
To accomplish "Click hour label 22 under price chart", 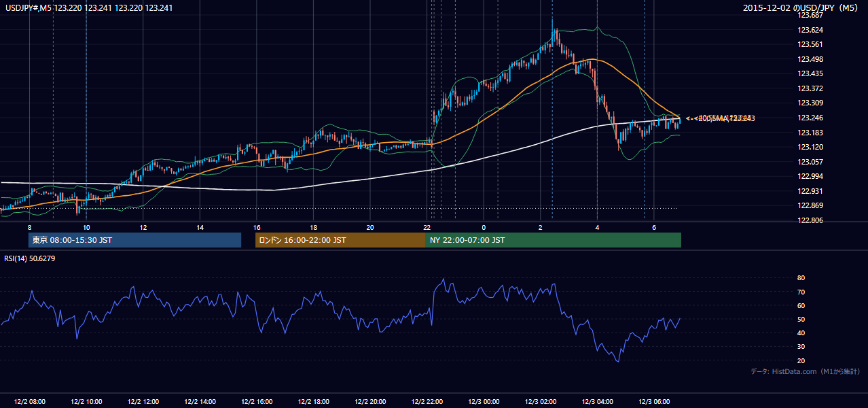I will (x=427, y=227).
